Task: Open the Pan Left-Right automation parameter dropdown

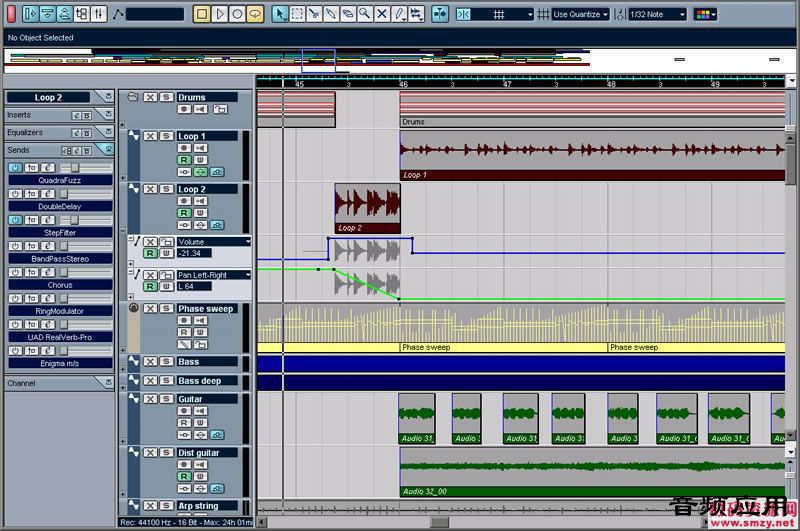Action: point(214,274)
